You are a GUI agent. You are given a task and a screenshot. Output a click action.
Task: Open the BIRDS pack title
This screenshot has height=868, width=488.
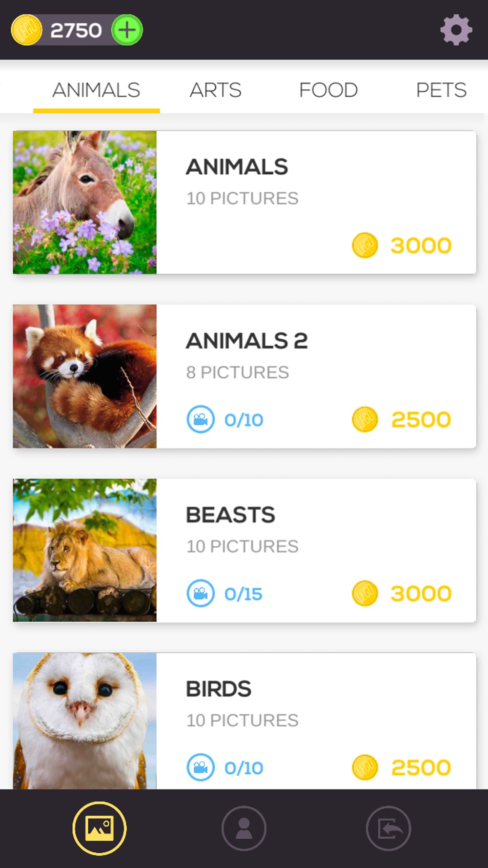(218, 689)
